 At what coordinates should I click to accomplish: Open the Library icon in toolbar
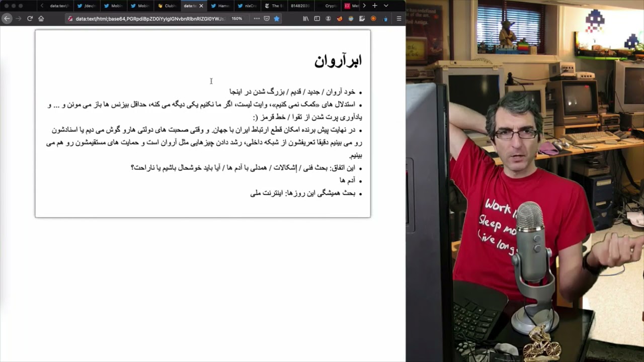pyautogui.click(x=306, y=19)
